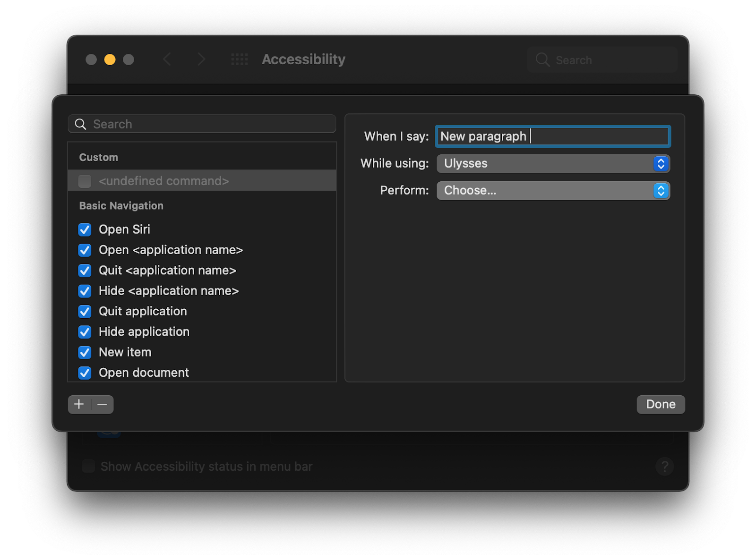Open the While using Ulysses dropdown

click(553, 163)
